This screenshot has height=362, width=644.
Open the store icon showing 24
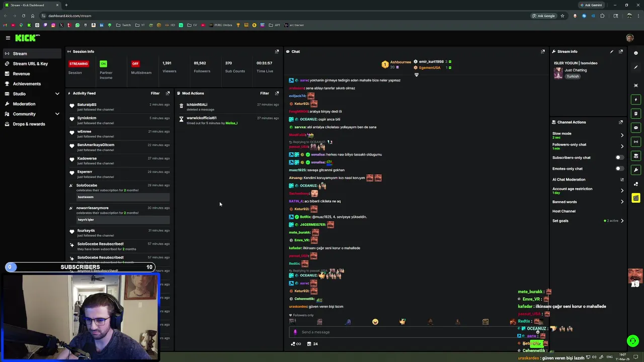312,344
